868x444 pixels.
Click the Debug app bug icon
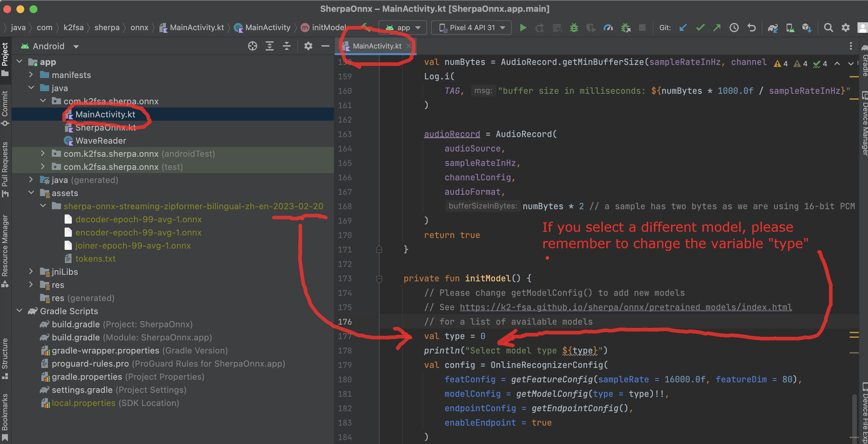574,28
